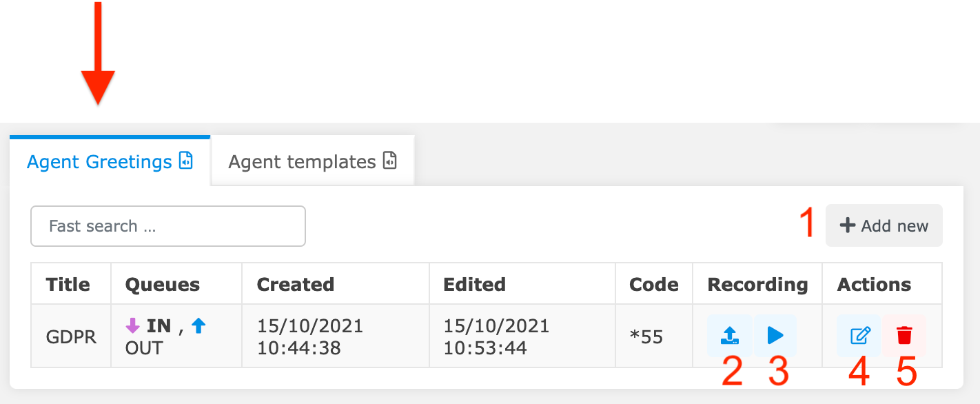Image resolution: width=980 pixels, height=404 pixels.
Task: Click the Created column header
Action: 295,284
